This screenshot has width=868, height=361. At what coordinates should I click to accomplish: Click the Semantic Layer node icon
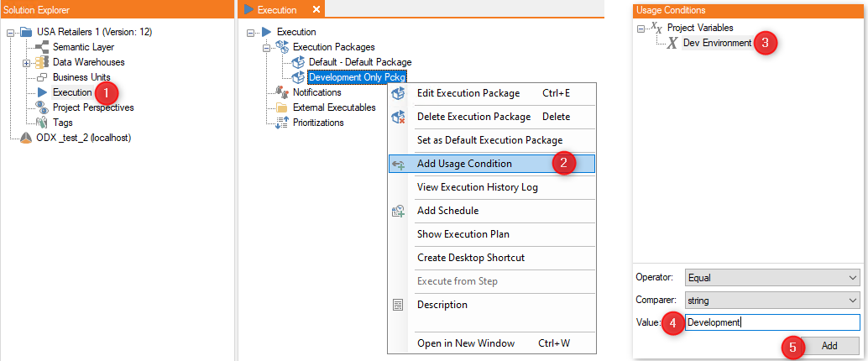tap(41, 47)
